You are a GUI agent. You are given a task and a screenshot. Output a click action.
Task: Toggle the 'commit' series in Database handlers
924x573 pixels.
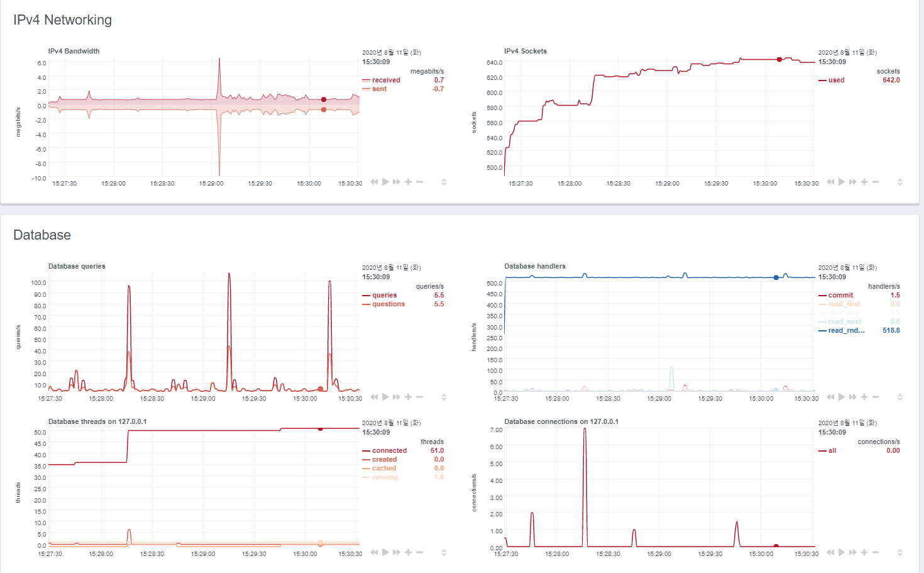840,295
